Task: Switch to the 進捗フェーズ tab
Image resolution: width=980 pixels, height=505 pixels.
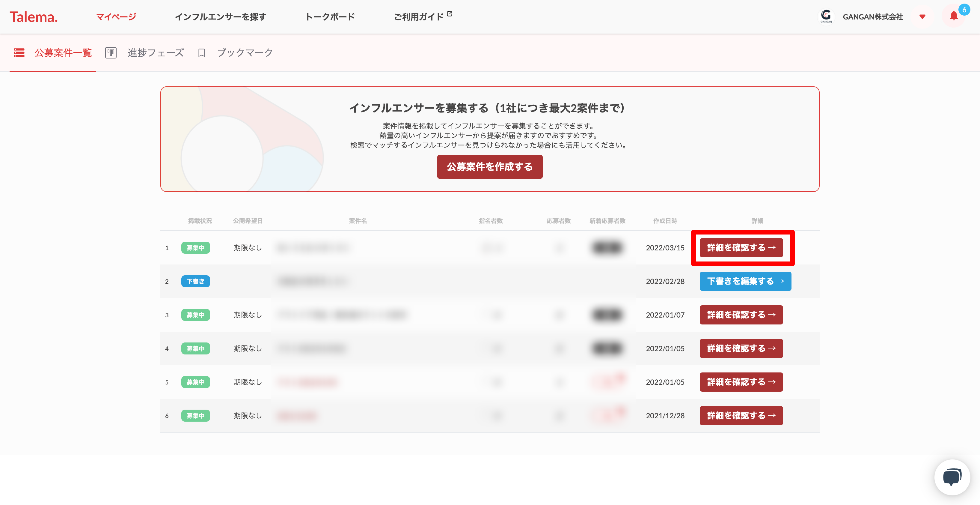Action: (156, 52)
